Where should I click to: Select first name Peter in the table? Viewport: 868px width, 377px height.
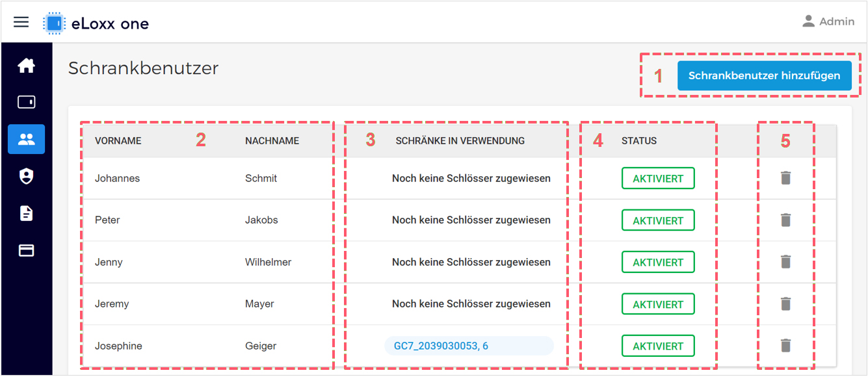pos(107,220)
